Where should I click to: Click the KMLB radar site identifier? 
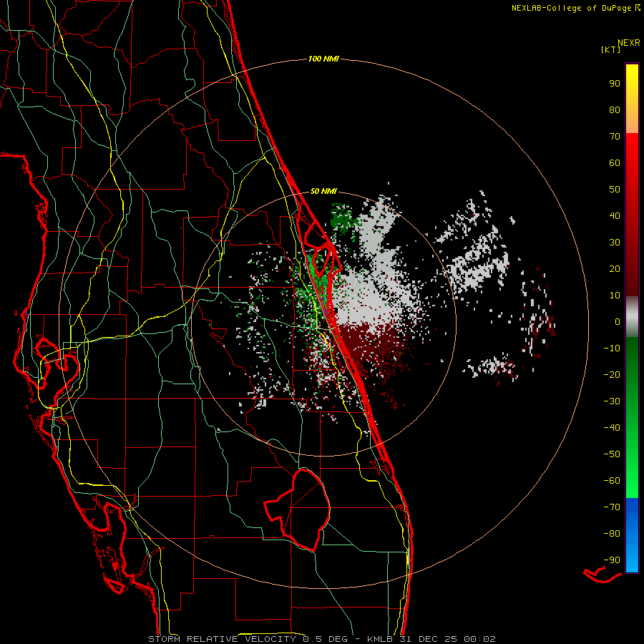[381, 639]
